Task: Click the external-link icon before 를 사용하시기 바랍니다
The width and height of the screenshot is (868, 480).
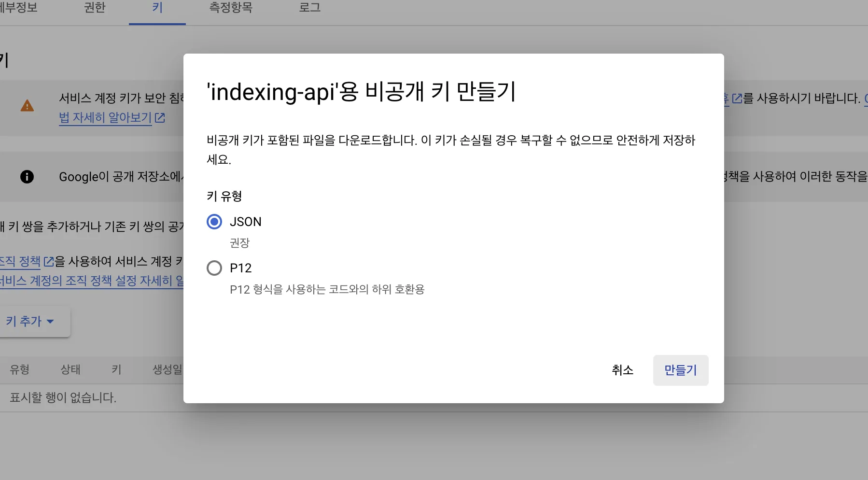Action: point(737,99)
